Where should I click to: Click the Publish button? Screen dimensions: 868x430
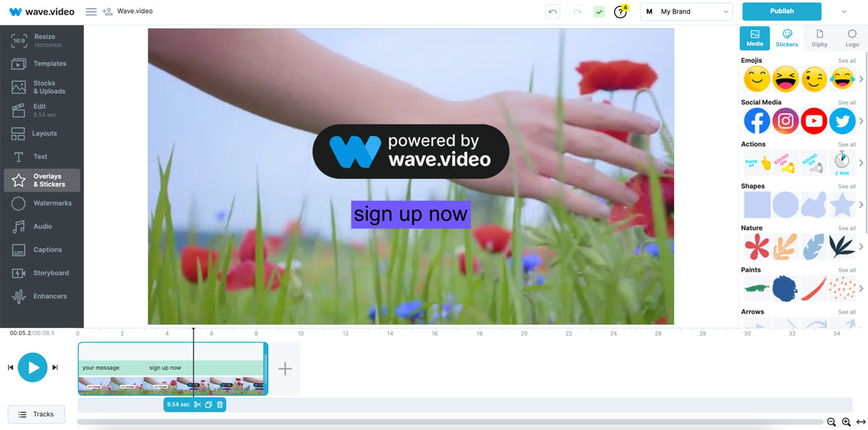click(781, 12)
